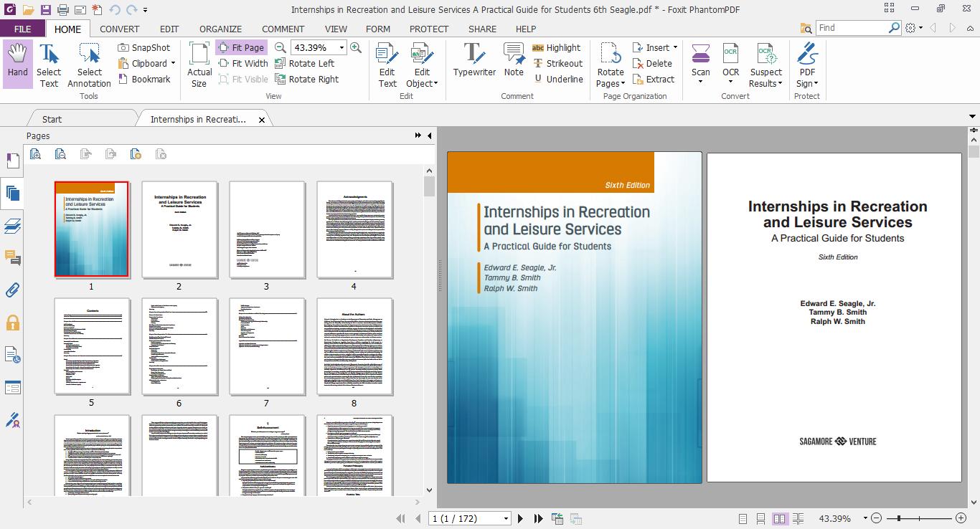The height and width of the screenshot is (529, 980).
Task: Enable Fit Width view
Action: 242,63
